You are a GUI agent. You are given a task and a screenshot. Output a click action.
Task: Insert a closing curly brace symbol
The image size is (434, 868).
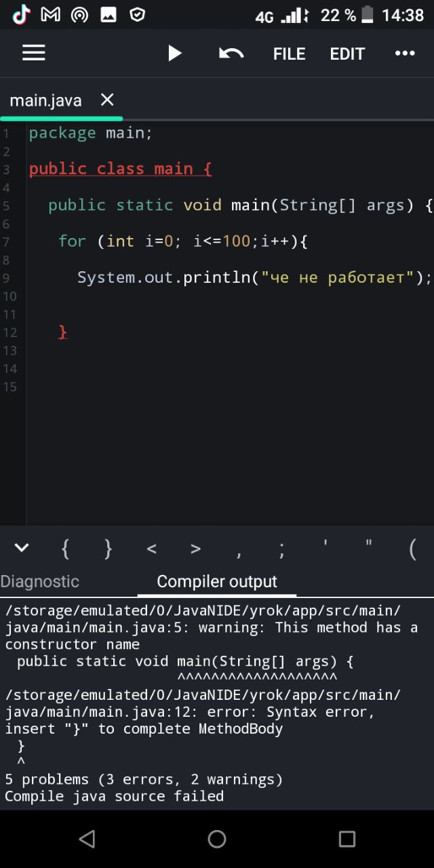[108, 549]
